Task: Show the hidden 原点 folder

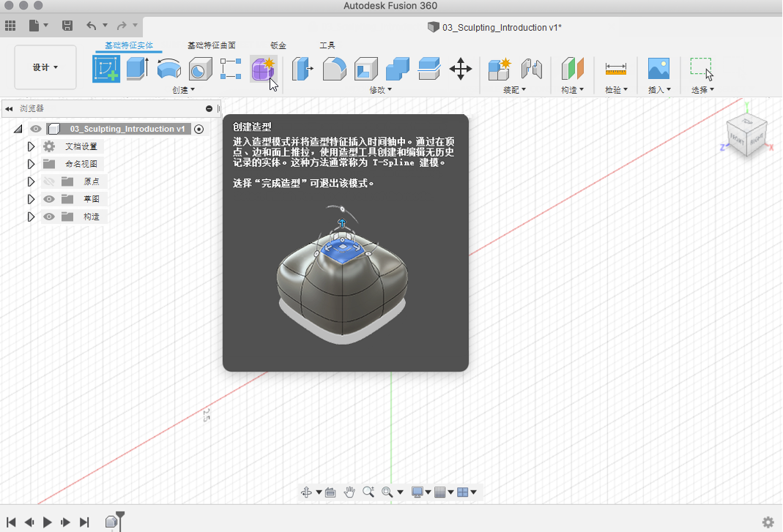Action: [x=49, y=181]
